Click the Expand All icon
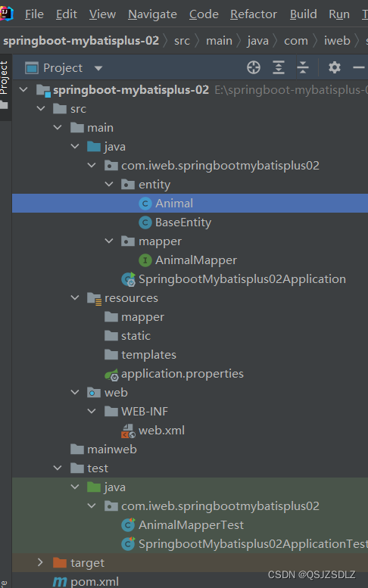 pos(279,67)
